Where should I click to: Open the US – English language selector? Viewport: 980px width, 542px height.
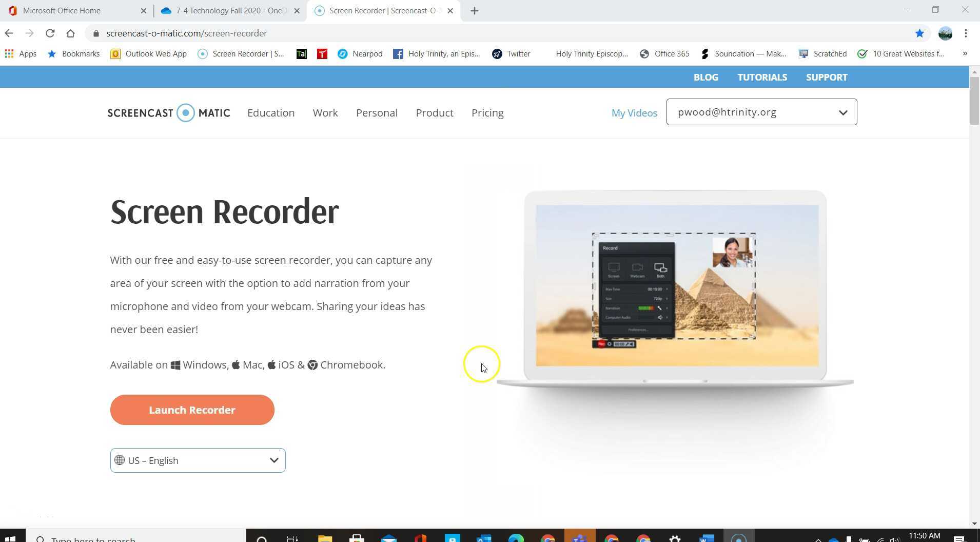coord(198,460)
